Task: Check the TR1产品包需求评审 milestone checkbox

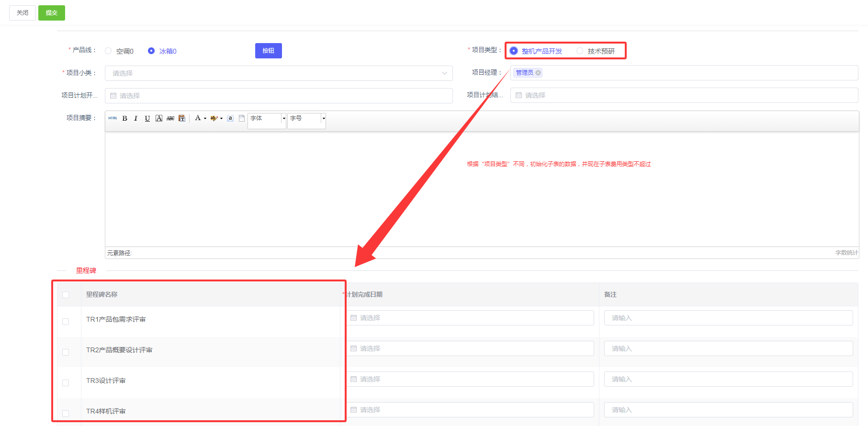Action: click(x=66, y=322)
